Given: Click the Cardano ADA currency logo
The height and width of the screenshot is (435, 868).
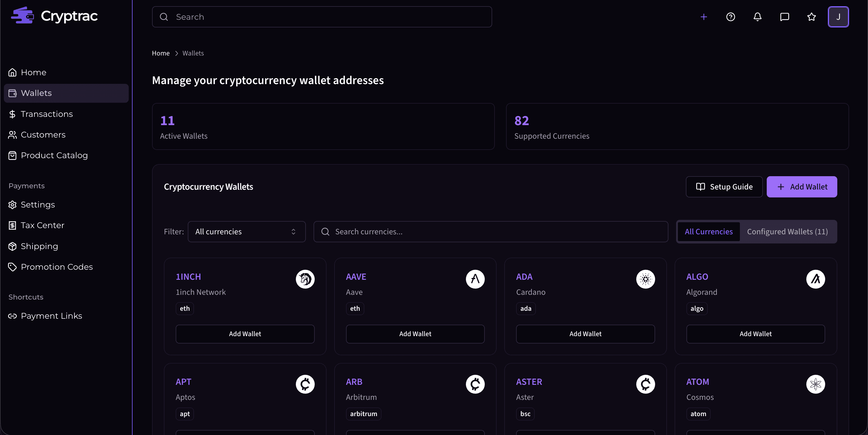Looking at the screenshot, I should point(645,279).
